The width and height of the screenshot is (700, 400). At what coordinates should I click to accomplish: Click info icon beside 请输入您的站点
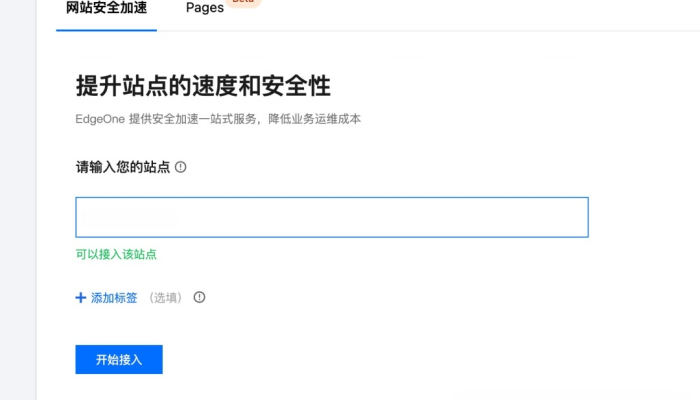pos(180,167)
